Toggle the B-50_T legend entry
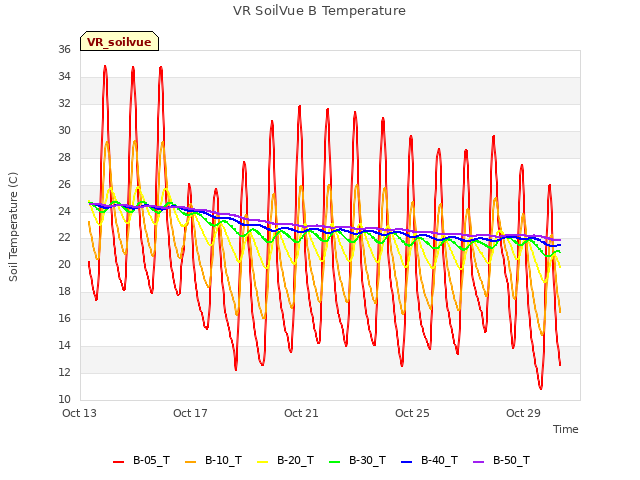 [501, 461]
